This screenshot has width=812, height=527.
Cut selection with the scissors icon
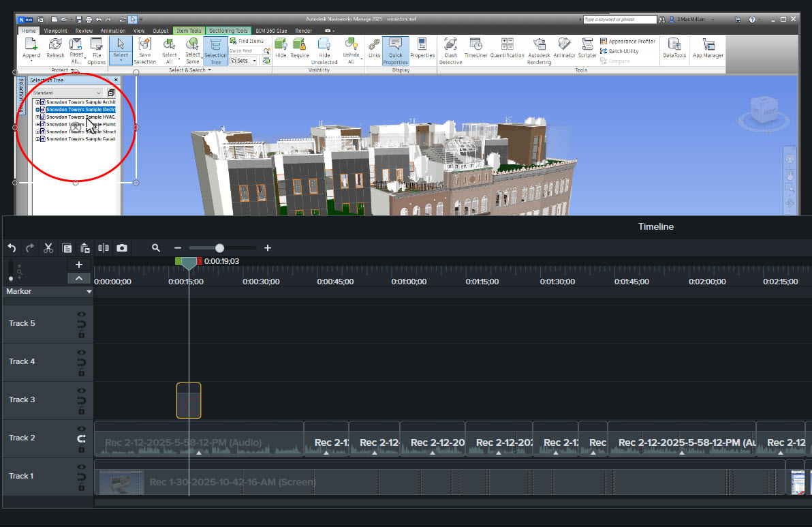pos(48,248)
